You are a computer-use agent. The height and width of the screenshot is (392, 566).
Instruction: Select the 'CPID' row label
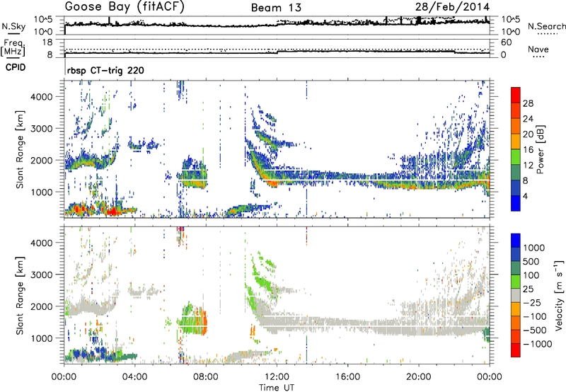tap(16, 67)
